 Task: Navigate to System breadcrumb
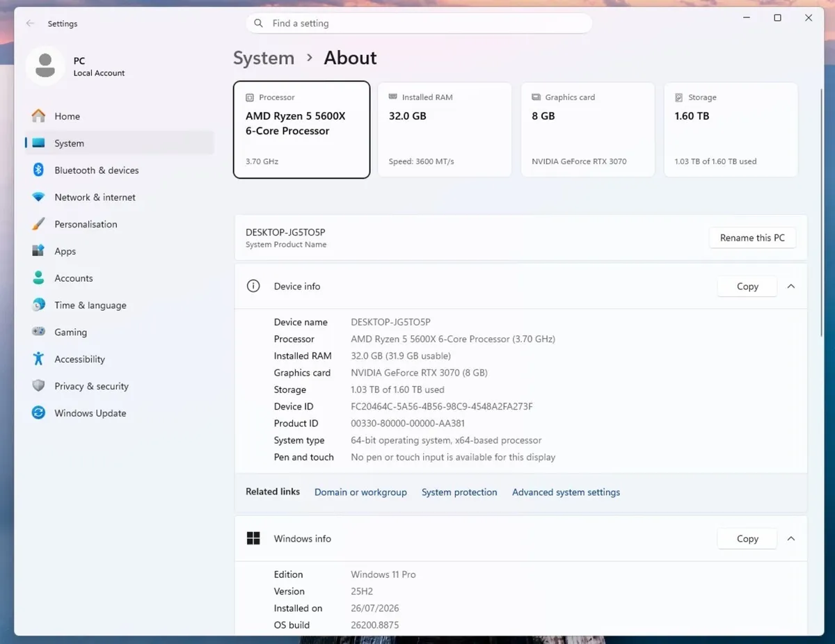(264, 58)
